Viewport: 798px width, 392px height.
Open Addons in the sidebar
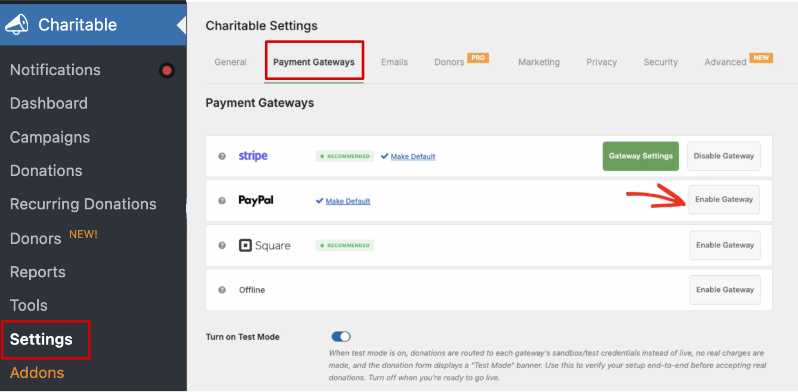[x=37, y=373]
